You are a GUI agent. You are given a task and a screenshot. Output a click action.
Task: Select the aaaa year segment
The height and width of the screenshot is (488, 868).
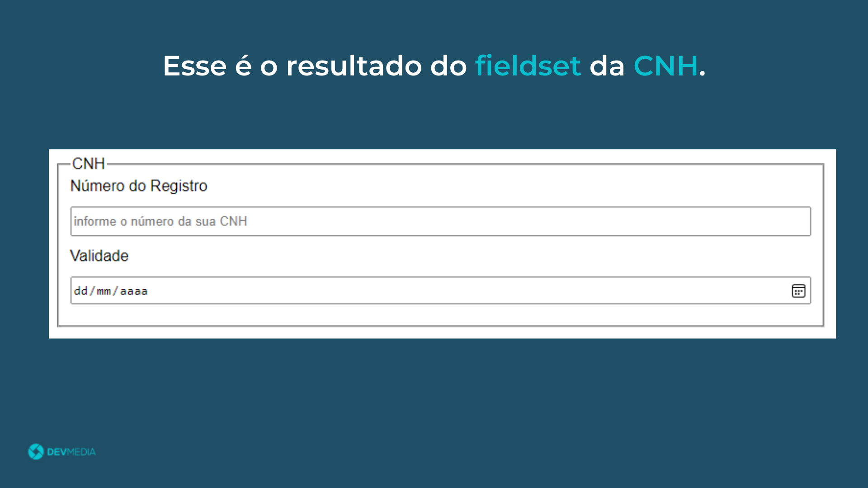(134, 291)
